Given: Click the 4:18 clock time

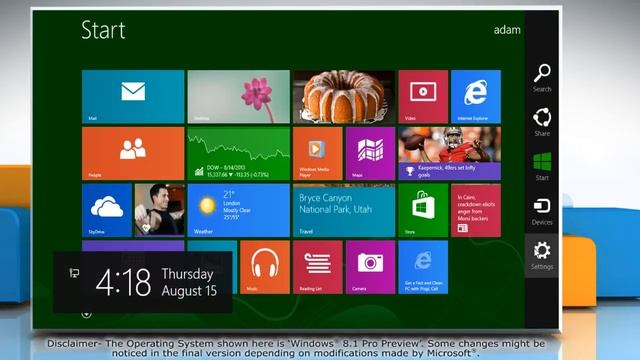Looking at the screenshot, I should pos(123,282).
